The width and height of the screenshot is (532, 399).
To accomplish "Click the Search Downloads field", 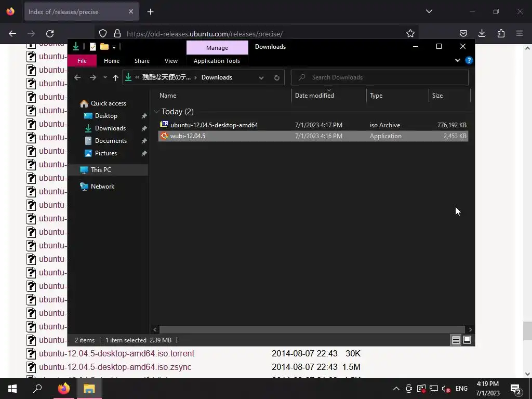I will coord(380,77).
